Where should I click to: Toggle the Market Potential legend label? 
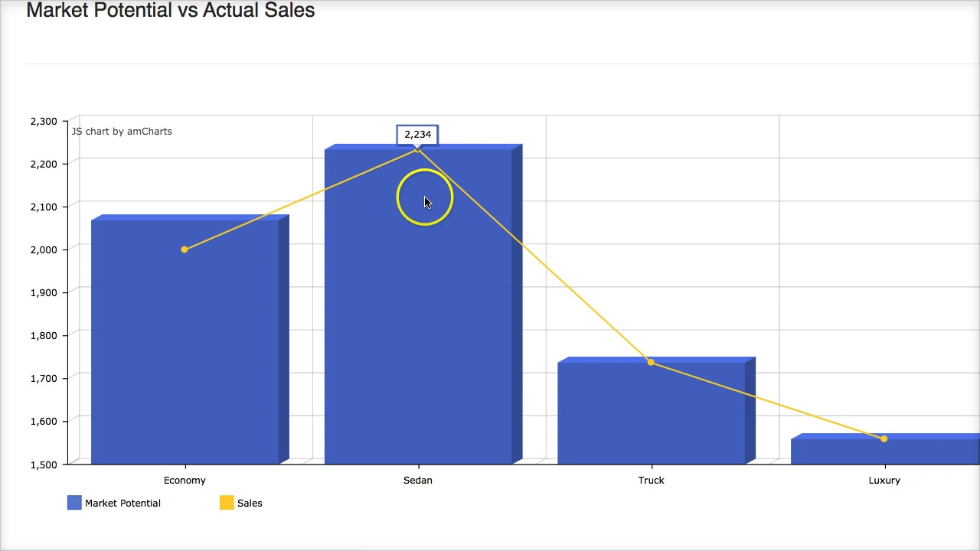coord(122,503)
